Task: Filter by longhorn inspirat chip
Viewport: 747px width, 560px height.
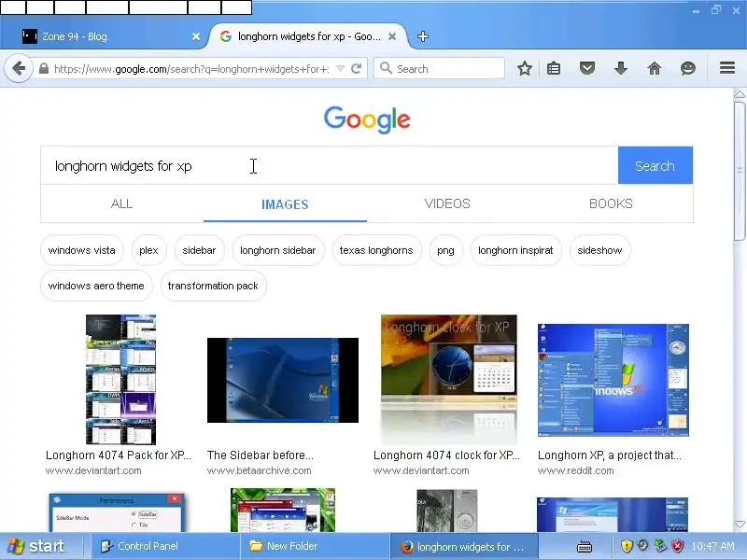Action: (x=515, y=250)
